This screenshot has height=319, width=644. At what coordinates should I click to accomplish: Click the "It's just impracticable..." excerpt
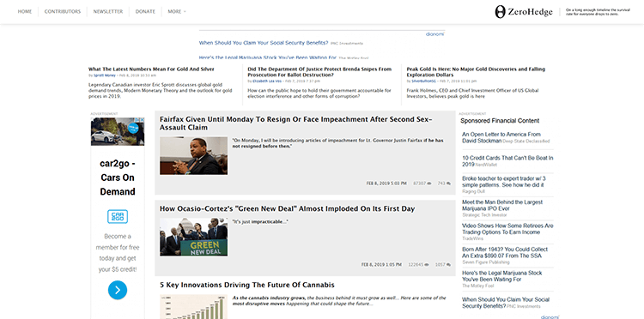point(260,221)
